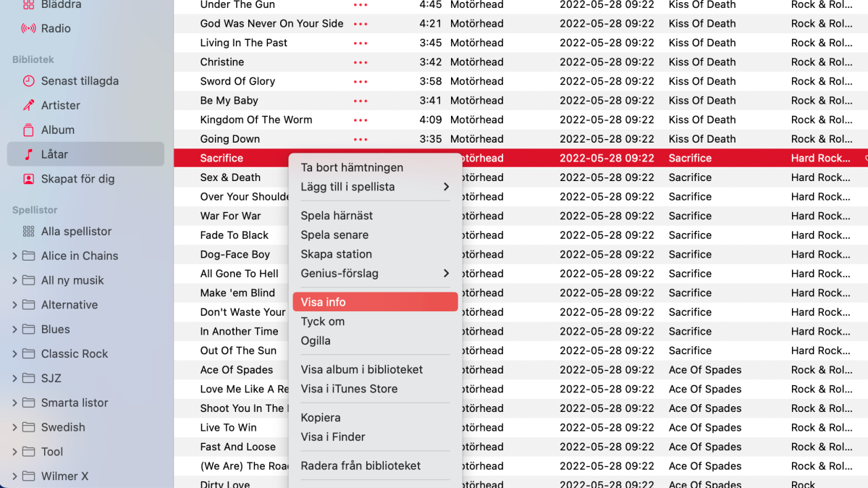
Task: Select the song Fade To Black
Action: (x=234, y=235)
